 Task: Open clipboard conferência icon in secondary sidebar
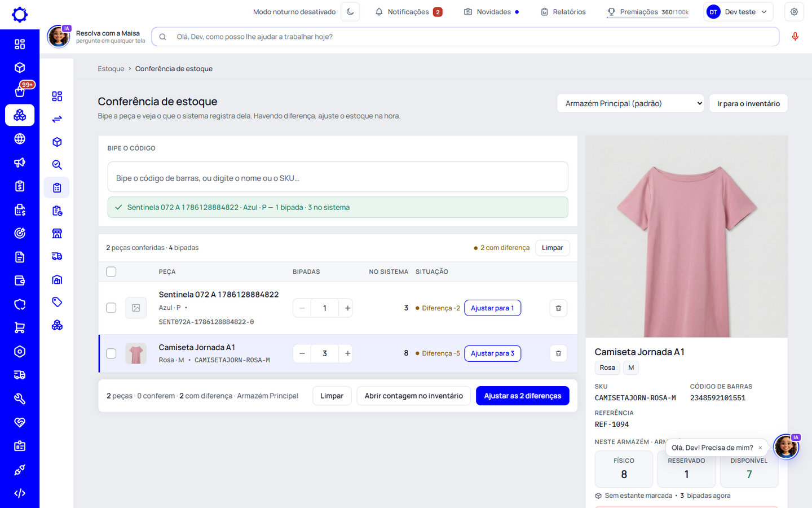57,188
